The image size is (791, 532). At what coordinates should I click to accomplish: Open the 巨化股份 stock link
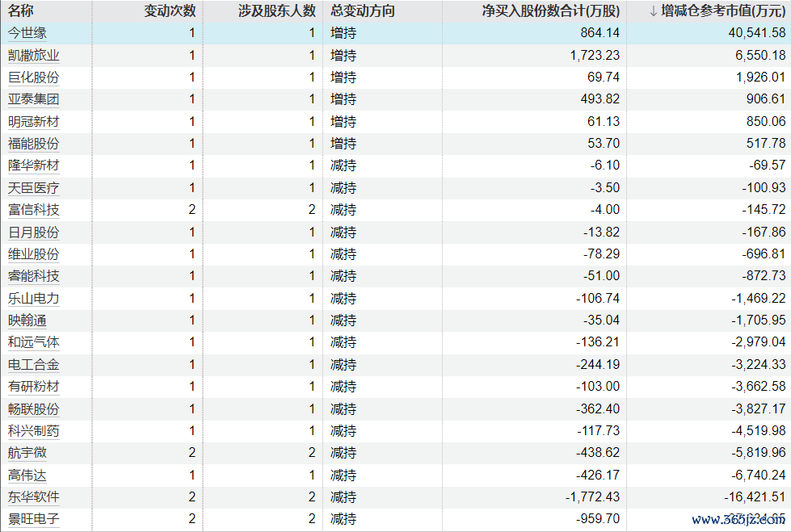[x=33, y=77]
